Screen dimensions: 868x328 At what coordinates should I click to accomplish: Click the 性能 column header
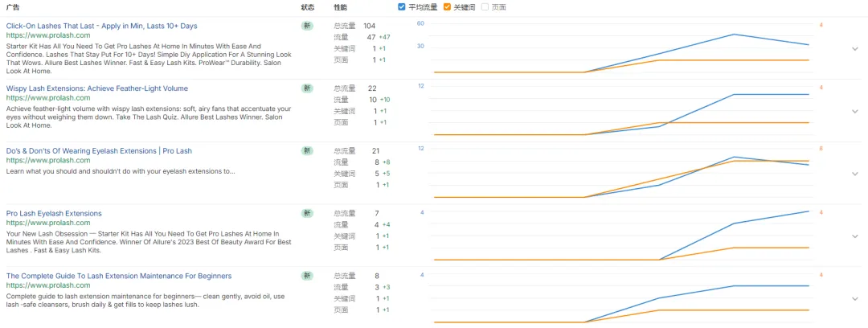point(341,7)
